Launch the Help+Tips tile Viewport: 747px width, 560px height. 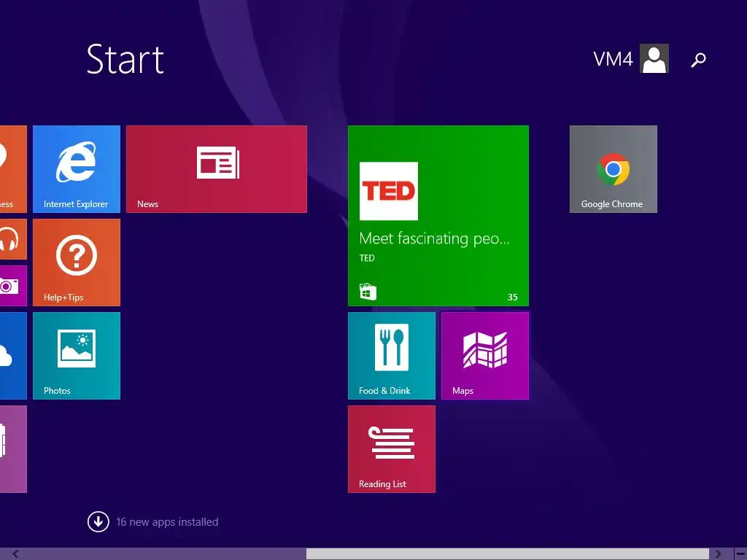tap(76, 262)
